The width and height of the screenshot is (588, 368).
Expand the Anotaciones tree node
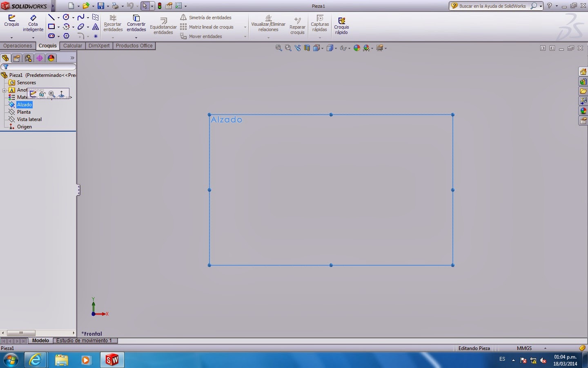[4, 90]
